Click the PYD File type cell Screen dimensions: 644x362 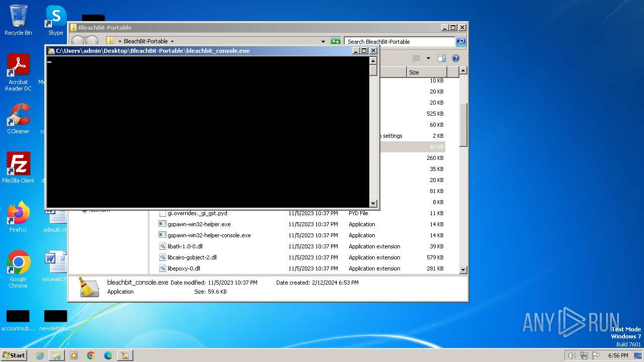click(358, 213)
